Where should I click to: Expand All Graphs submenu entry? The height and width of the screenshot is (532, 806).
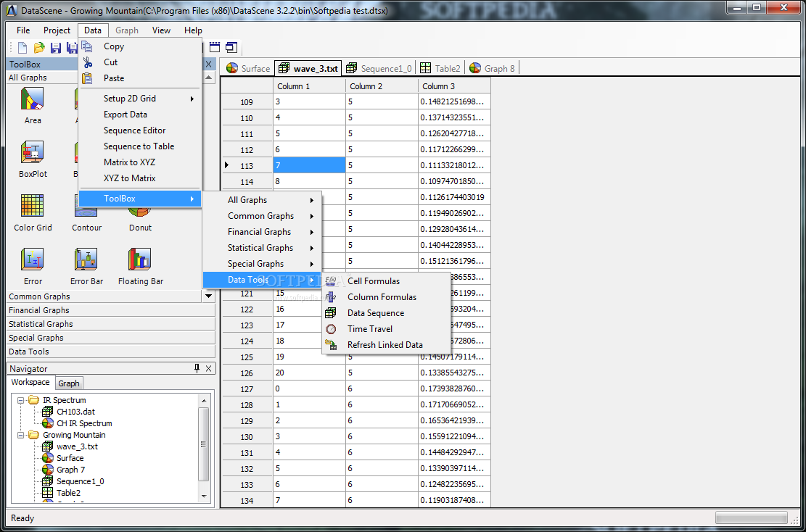262,200
